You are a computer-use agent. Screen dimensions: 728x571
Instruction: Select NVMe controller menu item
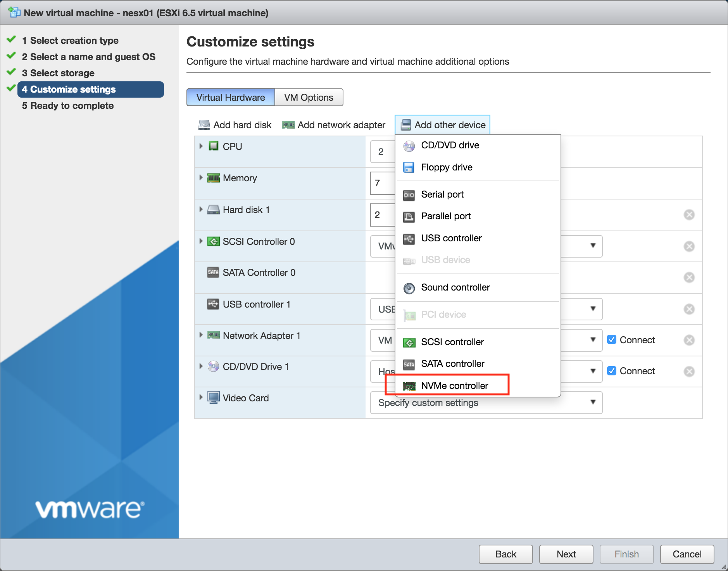coord(478,386)
